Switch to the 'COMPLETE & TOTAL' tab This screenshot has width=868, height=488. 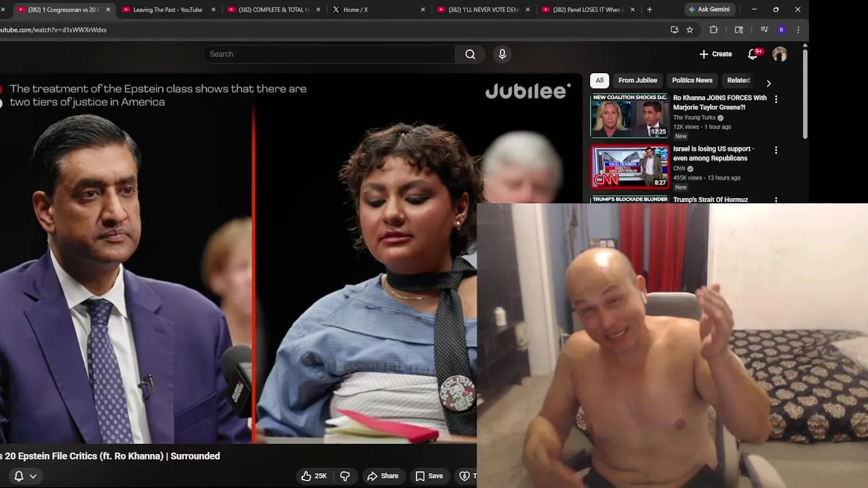[x=273, y=9]
